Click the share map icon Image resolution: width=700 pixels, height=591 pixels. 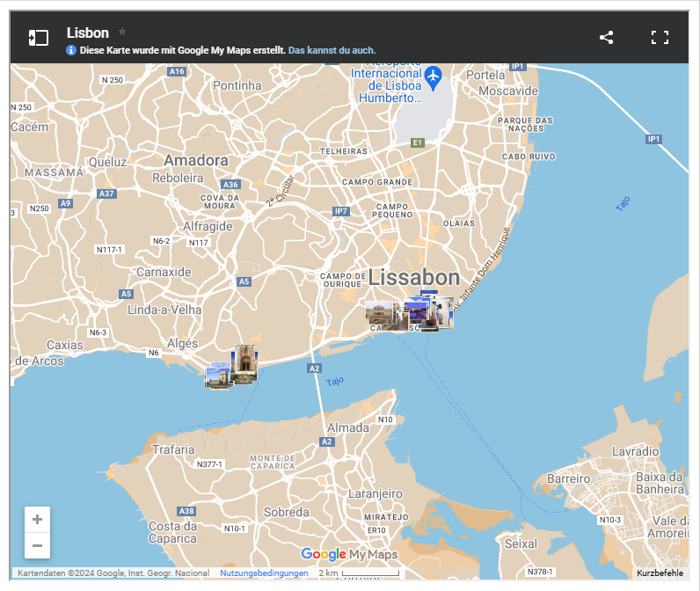(606, 38)
